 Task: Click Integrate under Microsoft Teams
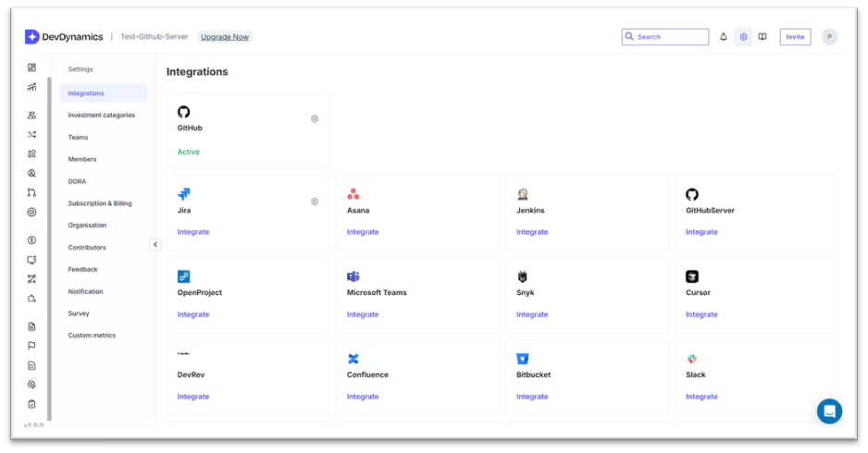tap(363, 314)
